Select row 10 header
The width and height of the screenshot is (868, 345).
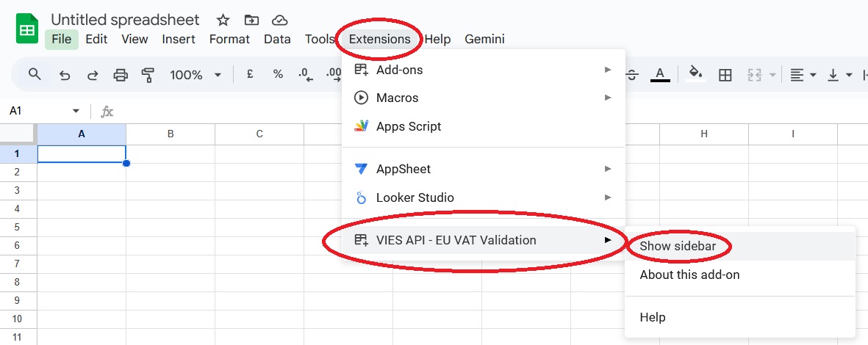coord(18,319)
